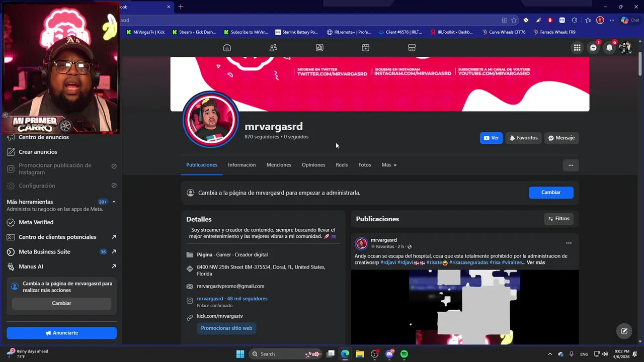644x362 pixels.
Task: Click the red shield extension icon
Action: click(x=550, y=20)
